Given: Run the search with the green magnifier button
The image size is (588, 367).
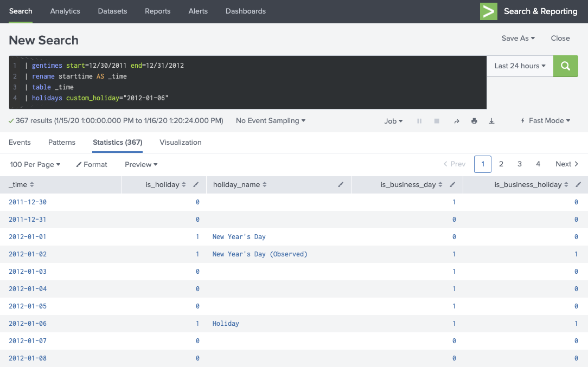Looking at the screenshot, I should tap(566, 66).
